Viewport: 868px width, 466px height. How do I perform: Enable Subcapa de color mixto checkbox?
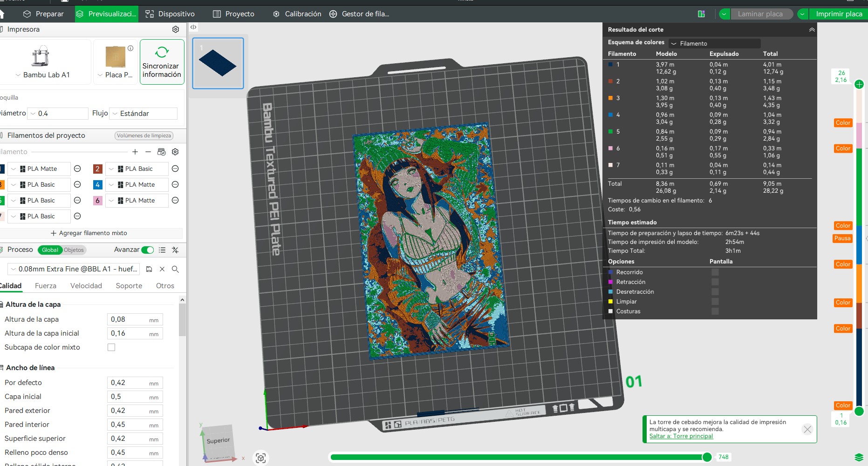(x=111, y=347)
